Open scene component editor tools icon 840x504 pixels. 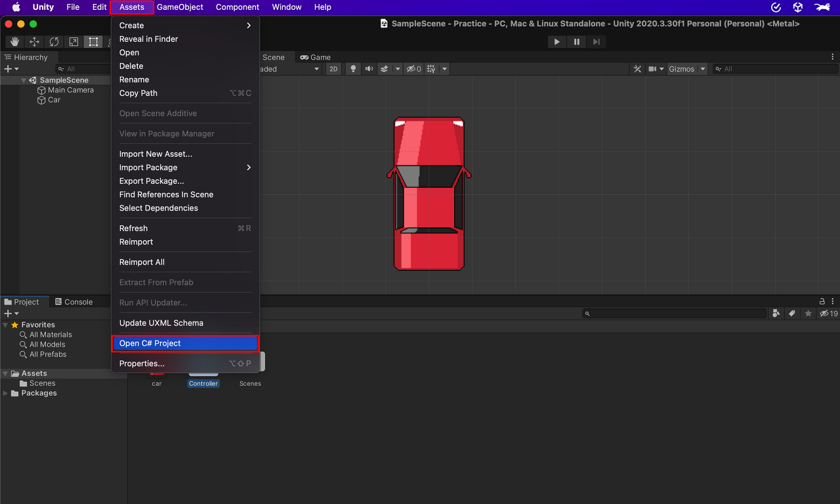pyautogui.click(x=637, y=69)
